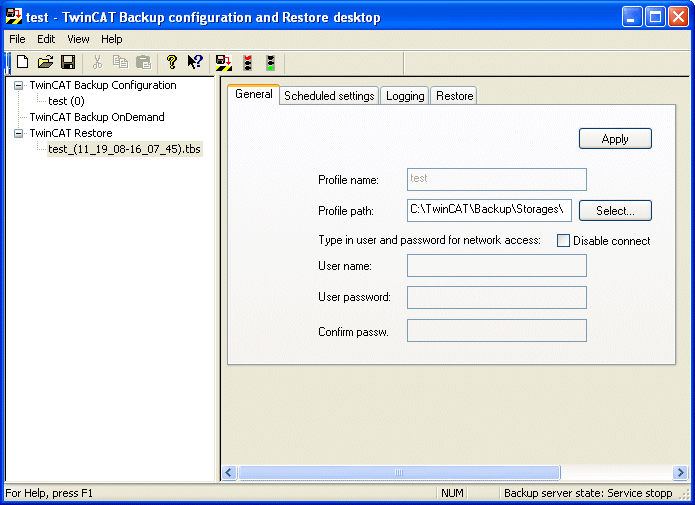Click the Open folder toolbar icon
This screenshot has width=695, height=505.
45,62
